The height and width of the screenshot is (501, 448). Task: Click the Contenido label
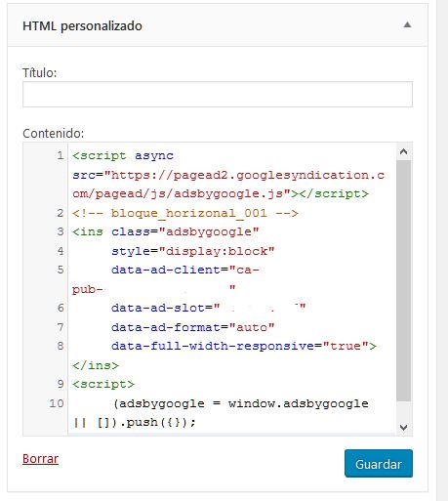[x=54, y=134]
